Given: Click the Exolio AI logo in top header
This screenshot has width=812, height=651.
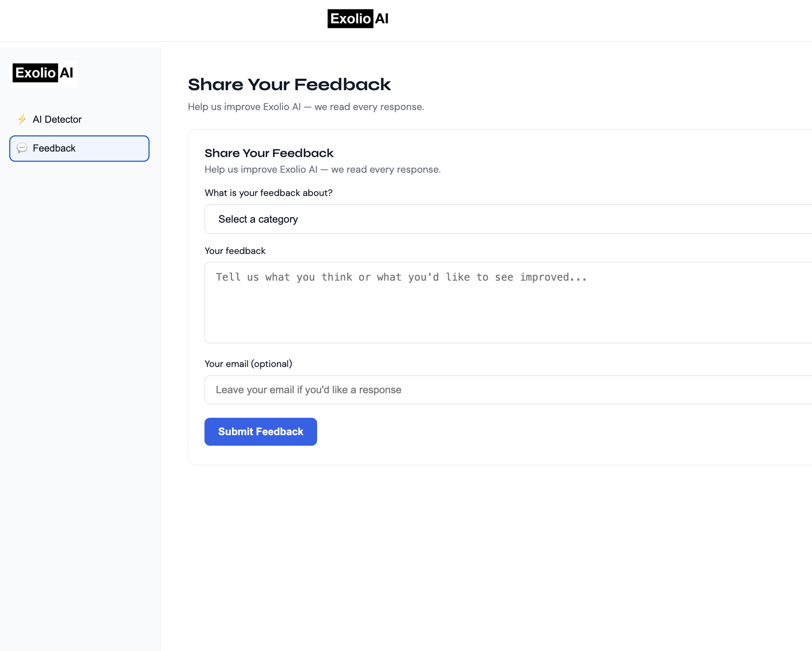Looking at the screenshot, I should point(358,19).
